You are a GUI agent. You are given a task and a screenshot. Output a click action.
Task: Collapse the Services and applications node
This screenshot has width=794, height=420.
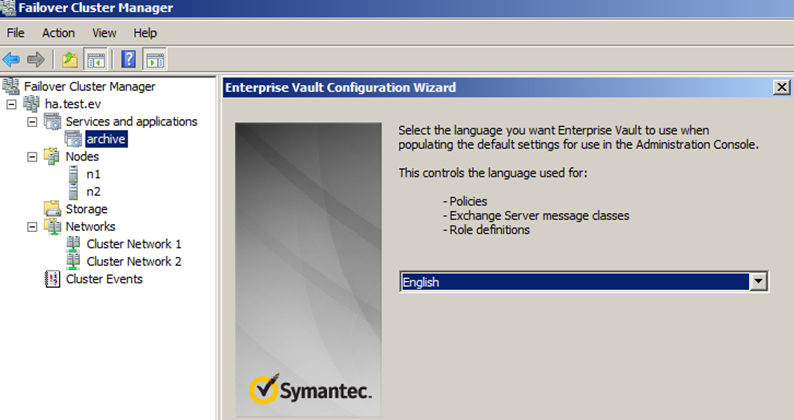click(x=32, y=122)
